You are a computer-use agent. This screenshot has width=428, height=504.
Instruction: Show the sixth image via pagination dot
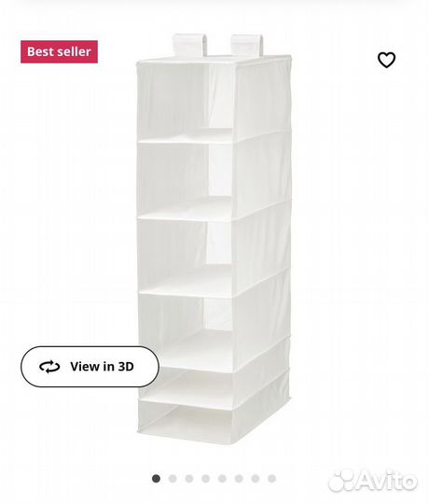click(x=239, y=479)
